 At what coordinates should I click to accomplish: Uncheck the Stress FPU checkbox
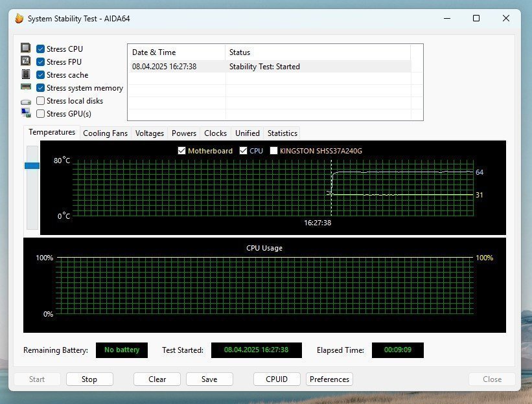click(x=40, y=62)
